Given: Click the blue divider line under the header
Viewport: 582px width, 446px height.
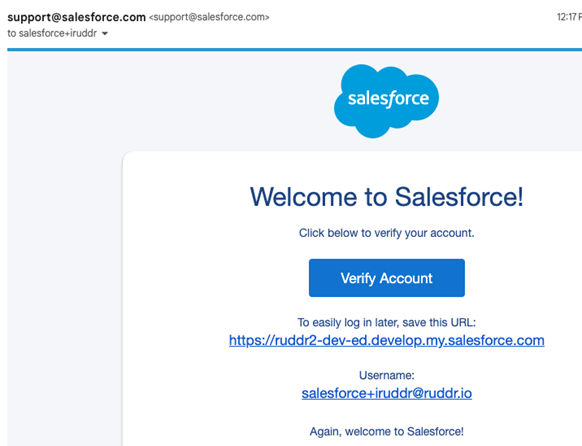Looking at the screenshot, I should 294,49.
